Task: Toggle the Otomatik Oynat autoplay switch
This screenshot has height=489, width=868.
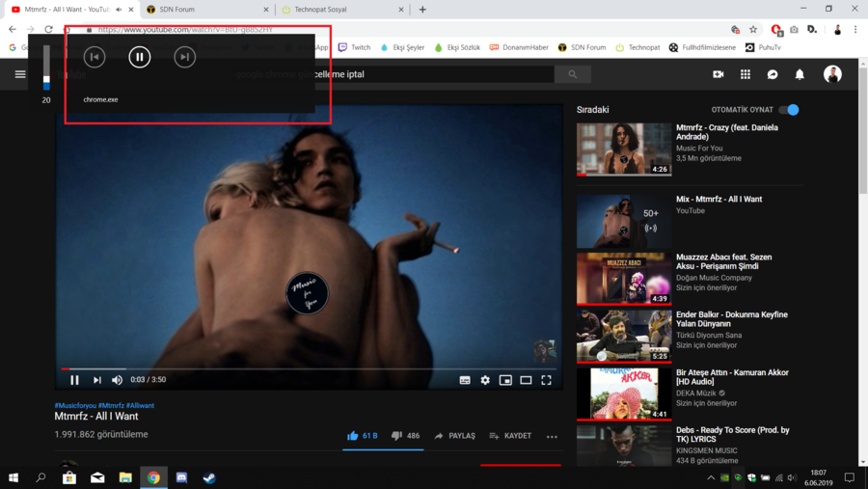Action: (x=789, y=110)
